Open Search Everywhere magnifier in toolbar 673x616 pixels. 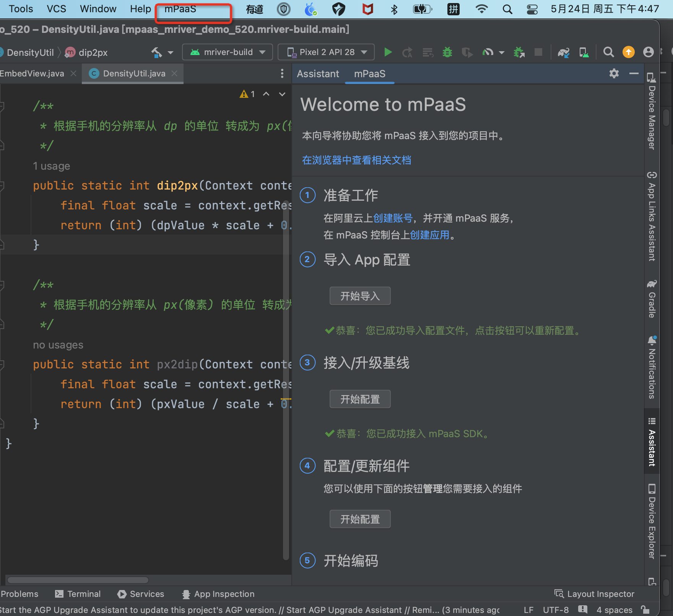608,52
